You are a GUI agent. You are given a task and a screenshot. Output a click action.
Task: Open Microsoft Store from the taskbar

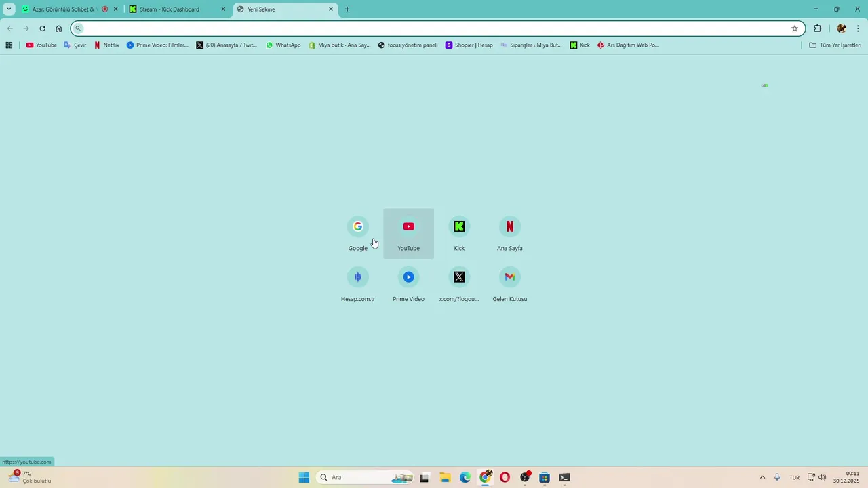[x=545, y=477]
